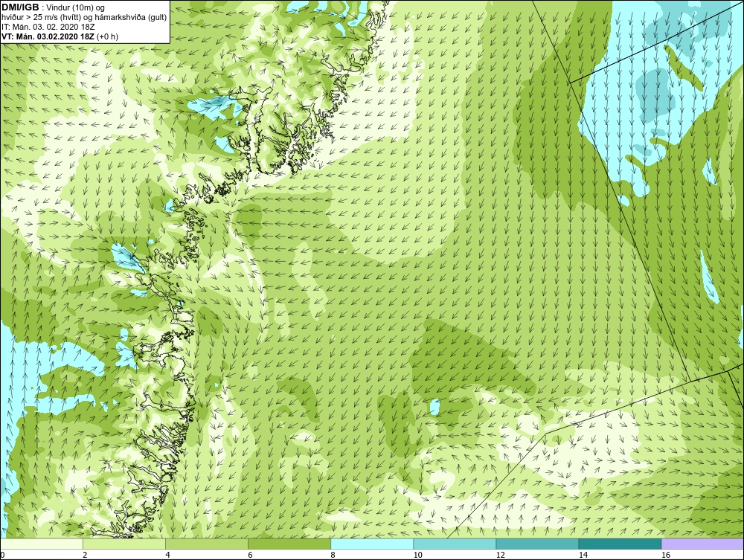
Task: Click the legend value 2
Action: 85,555
